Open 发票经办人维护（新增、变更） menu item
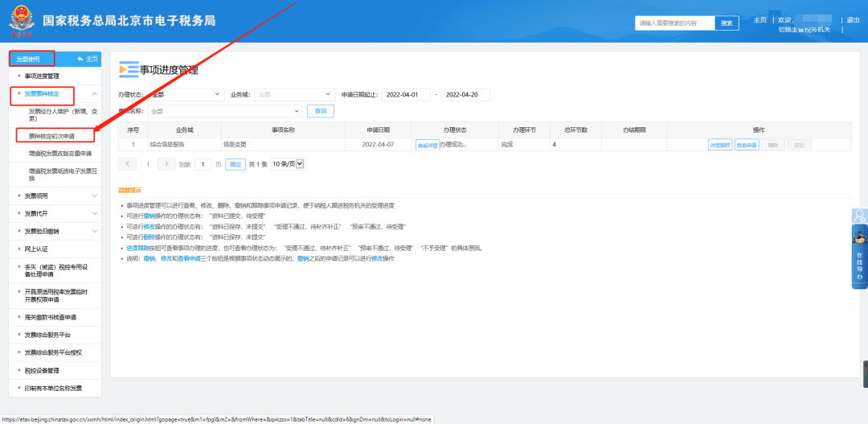This screenshot has height=424, width=868. pyautogui.click(x=63, y=115)
